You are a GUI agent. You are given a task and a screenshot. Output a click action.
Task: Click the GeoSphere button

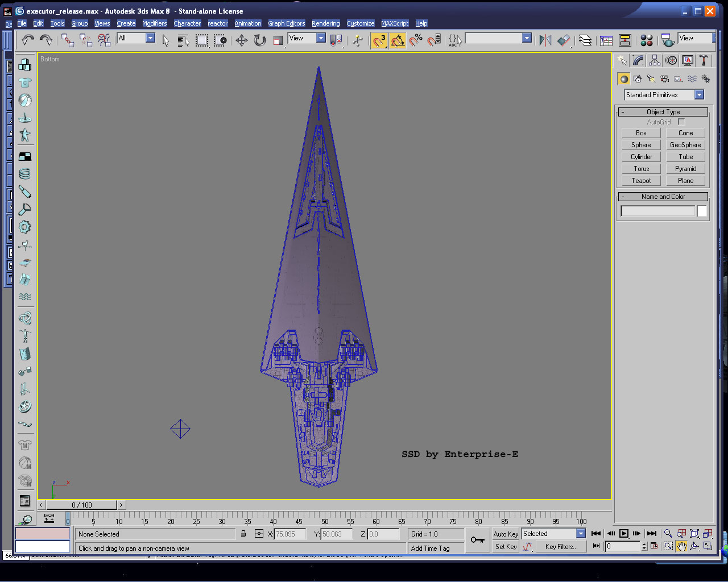pyautogui.click(x=685, y=145)
